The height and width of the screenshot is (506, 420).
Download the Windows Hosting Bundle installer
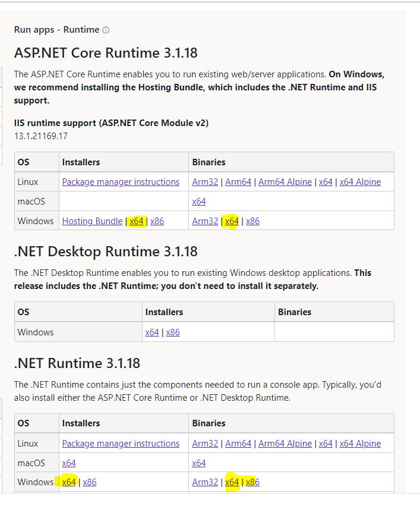pos(92,221)
